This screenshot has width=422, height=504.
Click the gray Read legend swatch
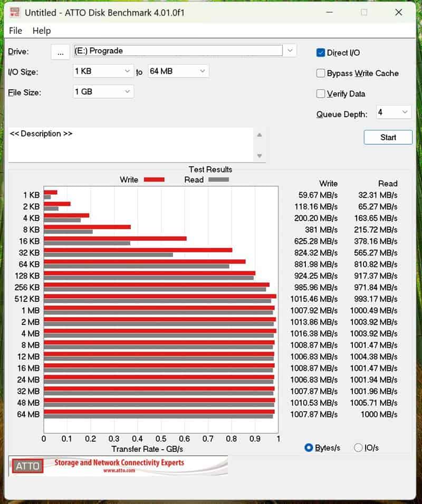[219, 179]
